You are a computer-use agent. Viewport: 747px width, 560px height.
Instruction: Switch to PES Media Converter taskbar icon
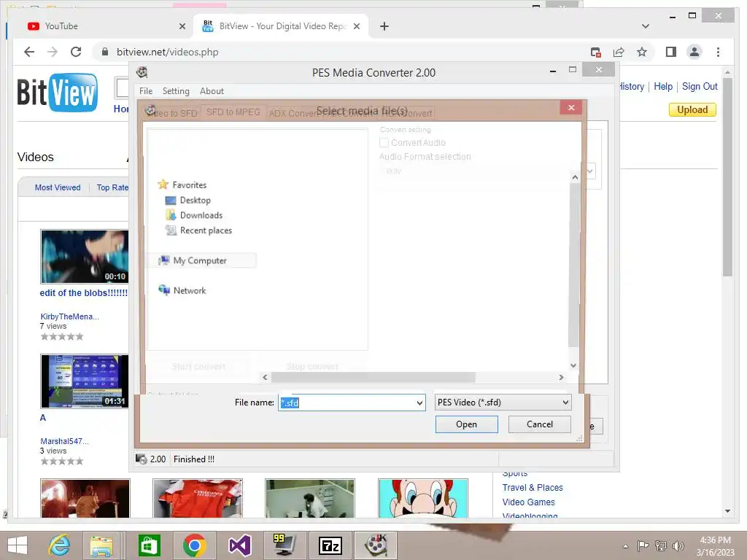(376, 545)
